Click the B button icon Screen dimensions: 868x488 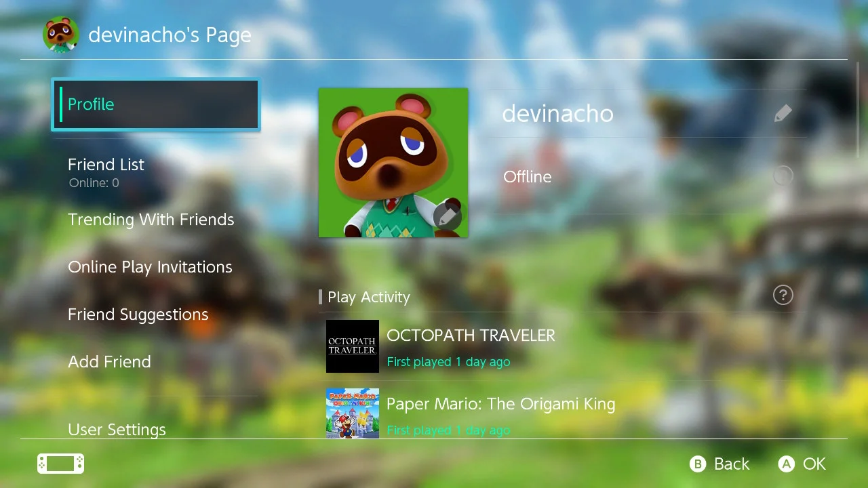[x=697, y=464]
